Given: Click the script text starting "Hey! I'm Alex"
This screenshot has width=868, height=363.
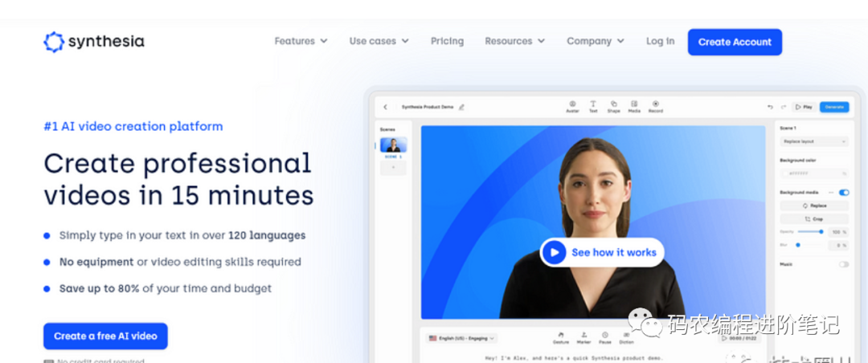Looking at the screenshot, I should point(574,358).
